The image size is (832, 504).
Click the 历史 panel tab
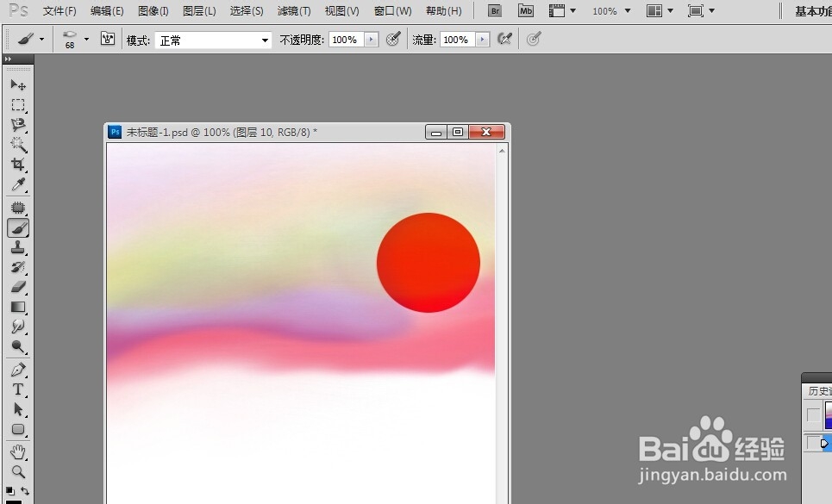819,390
